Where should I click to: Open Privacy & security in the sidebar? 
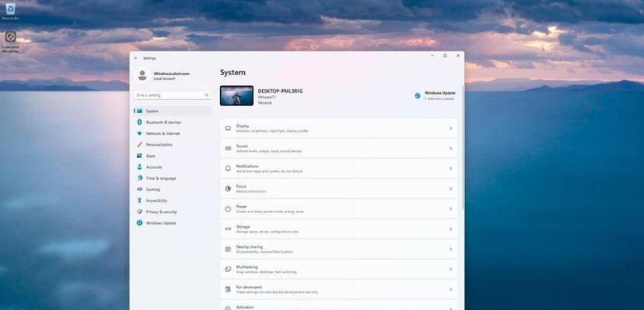(x=173, y=212)
